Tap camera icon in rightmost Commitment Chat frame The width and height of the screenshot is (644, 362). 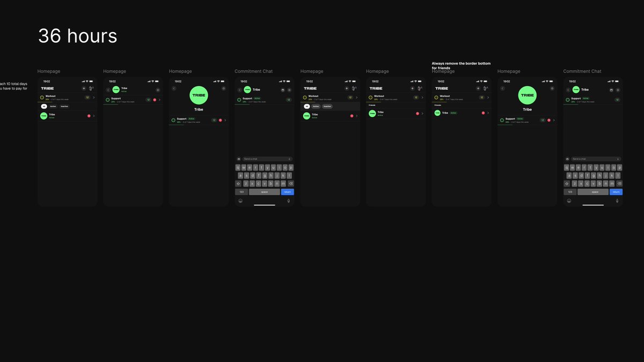[567, 159]
